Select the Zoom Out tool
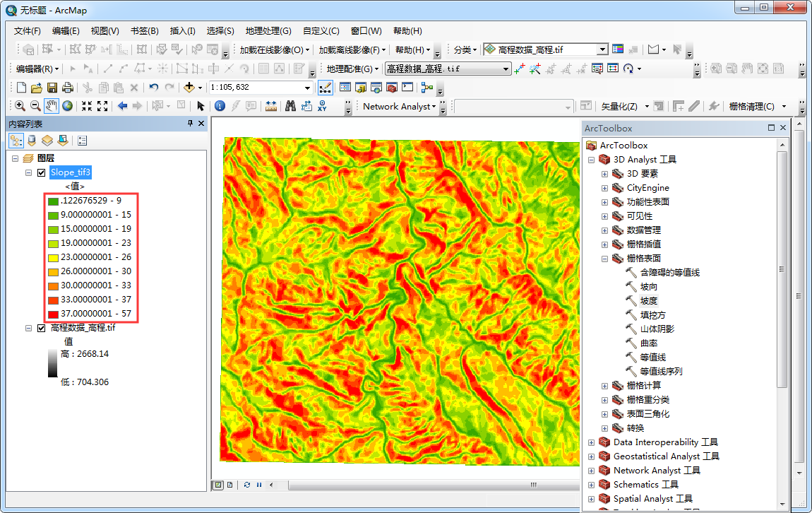Image resolution: width=812 pixels, height=513 pixels. click(35, 106)
